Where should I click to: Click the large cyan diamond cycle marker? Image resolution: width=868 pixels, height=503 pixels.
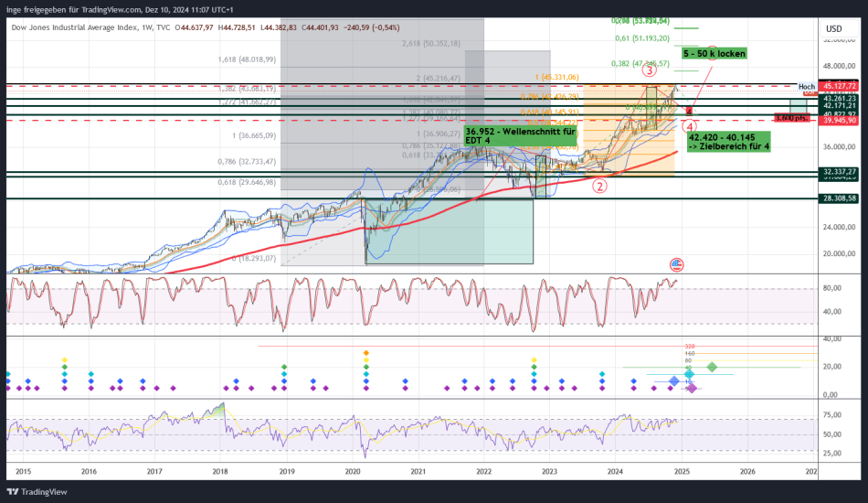coord(690,374)
